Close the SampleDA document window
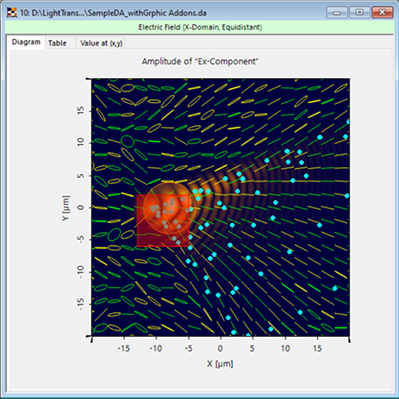The width and height of the screenshot is (399, 399). tap(382, 13)
